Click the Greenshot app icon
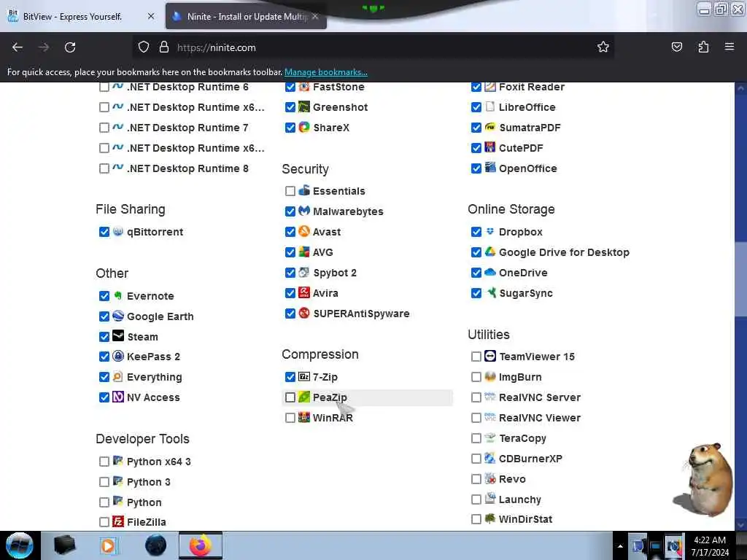This screenshot has width=747, height=560. 304,106
